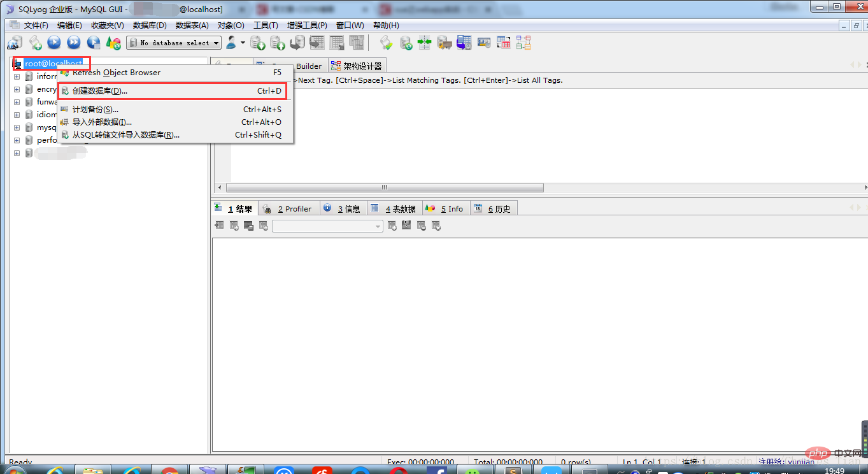Viewport: 868px width, 474px height.
Task: Select the root@localhost tree node
Action: [x=53, y=64]
